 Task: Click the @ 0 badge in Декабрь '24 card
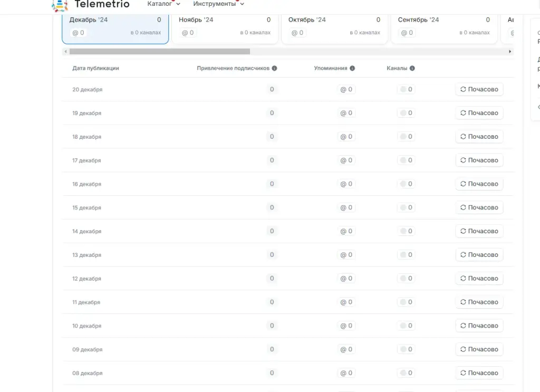[78, 33]
